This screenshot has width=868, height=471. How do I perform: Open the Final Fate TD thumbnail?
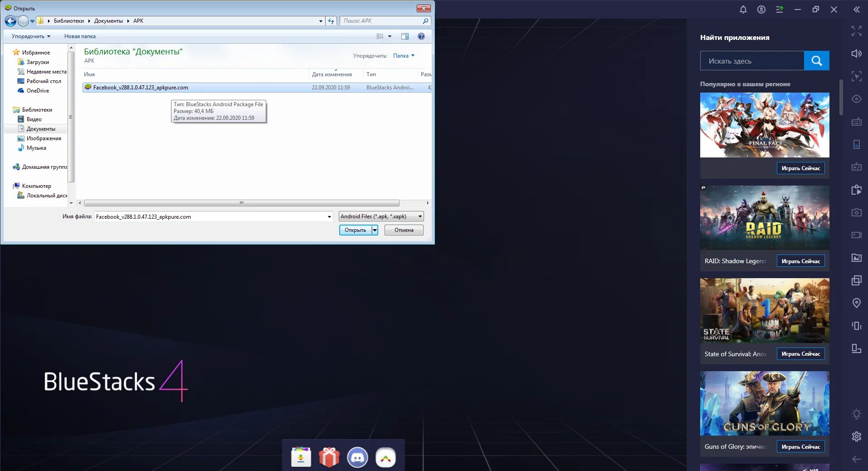(765, 125)
